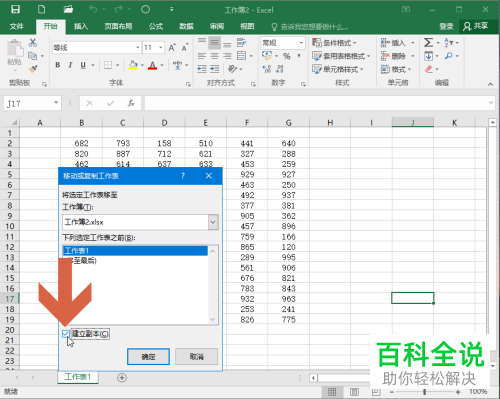The width and height of the screenshot is (500, 399).
Task: Click Cancel button in dialog
Action: (197, 357)
